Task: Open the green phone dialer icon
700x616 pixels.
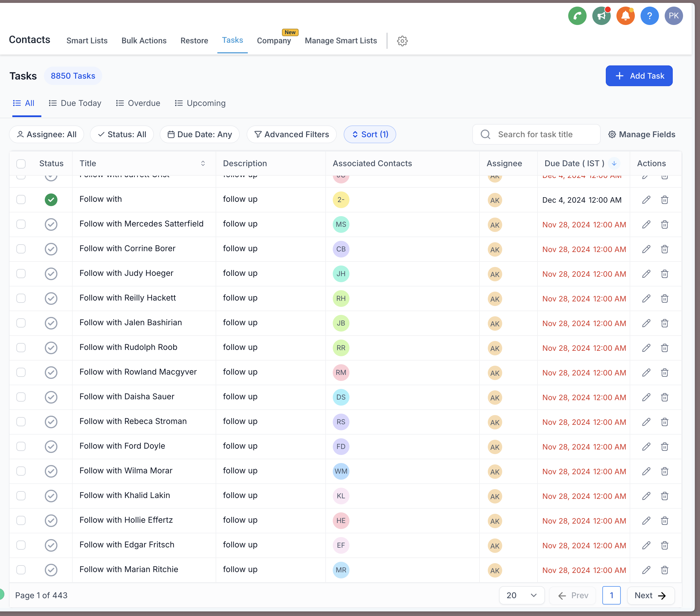Action: (577, 16)
